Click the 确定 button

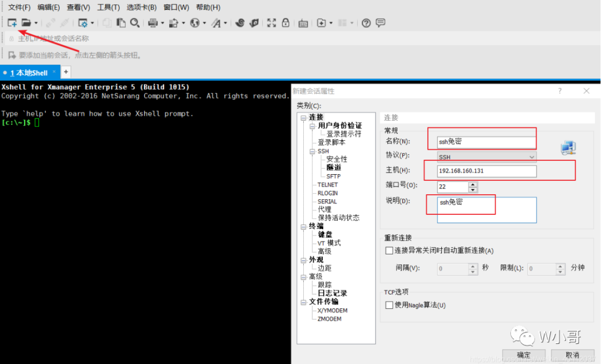pyautogui.click(x=524, y=355)
